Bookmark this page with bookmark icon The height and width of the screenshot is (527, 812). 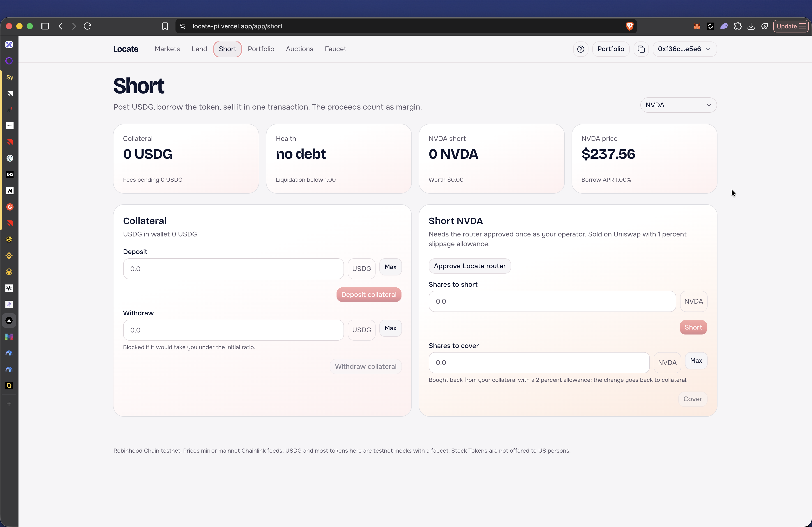click(165, 26)
